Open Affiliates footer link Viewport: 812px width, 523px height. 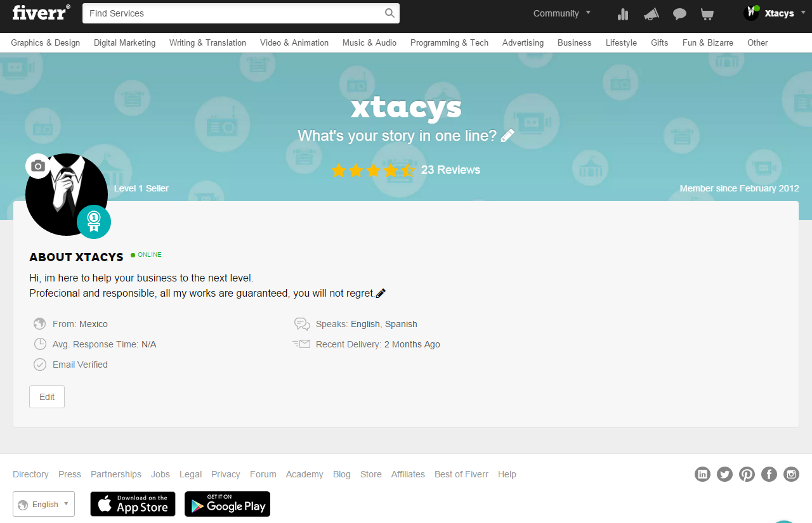[x=408, y=474]
